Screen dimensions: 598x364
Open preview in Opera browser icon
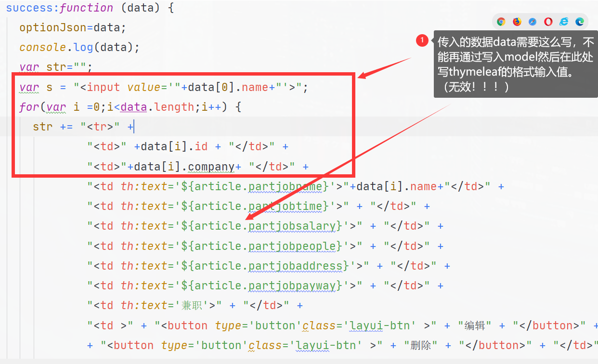tap(548, 22)
